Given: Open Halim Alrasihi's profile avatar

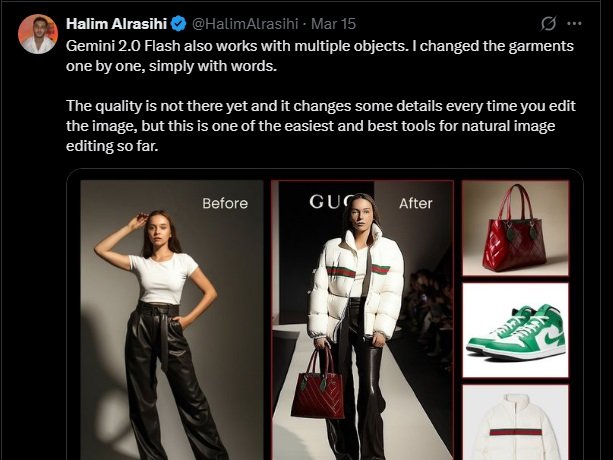Looking at the screenshot, I should 38,34.
